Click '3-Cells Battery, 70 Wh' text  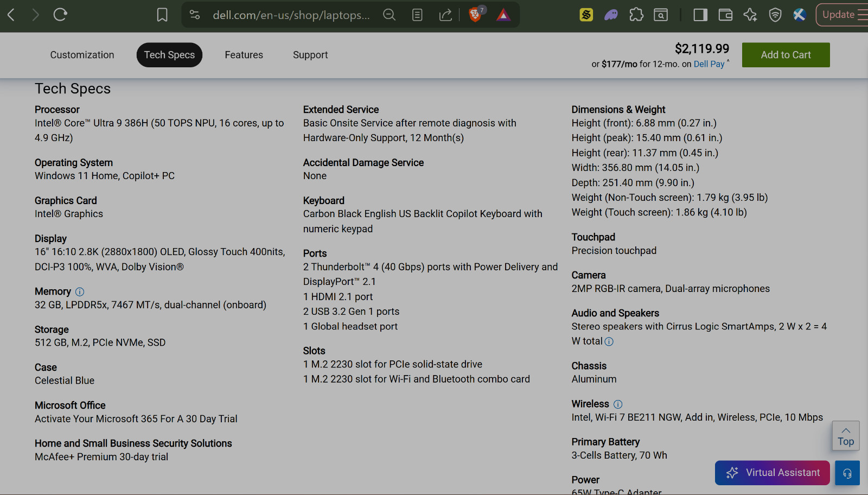pyautogui.click(x=620, y=455)
